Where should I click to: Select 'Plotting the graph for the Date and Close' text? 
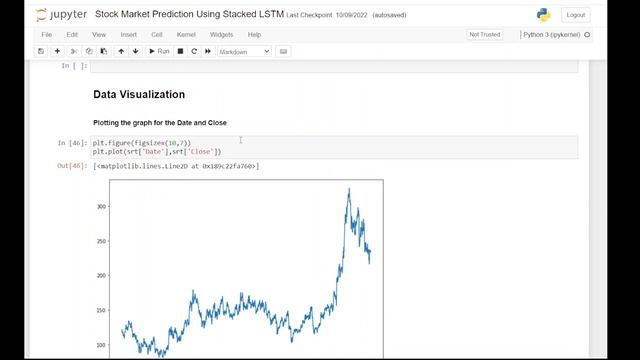click(160, 122)
